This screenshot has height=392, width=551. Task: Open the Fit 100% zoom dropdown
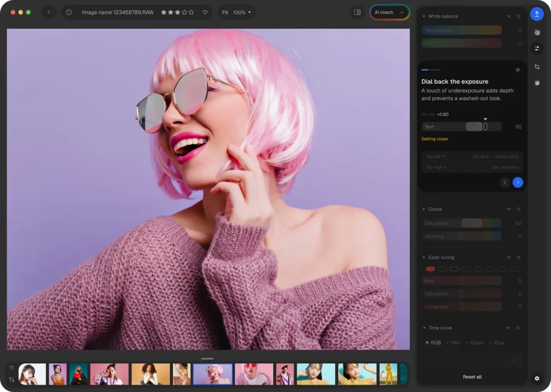tap(237, 12)
